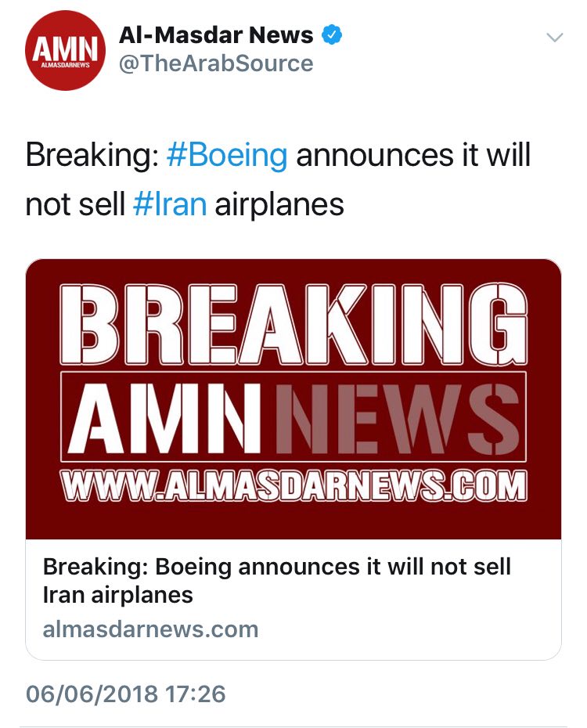Expand the tweet options chevron
587x728 pixels.
[x=554, y=38]
